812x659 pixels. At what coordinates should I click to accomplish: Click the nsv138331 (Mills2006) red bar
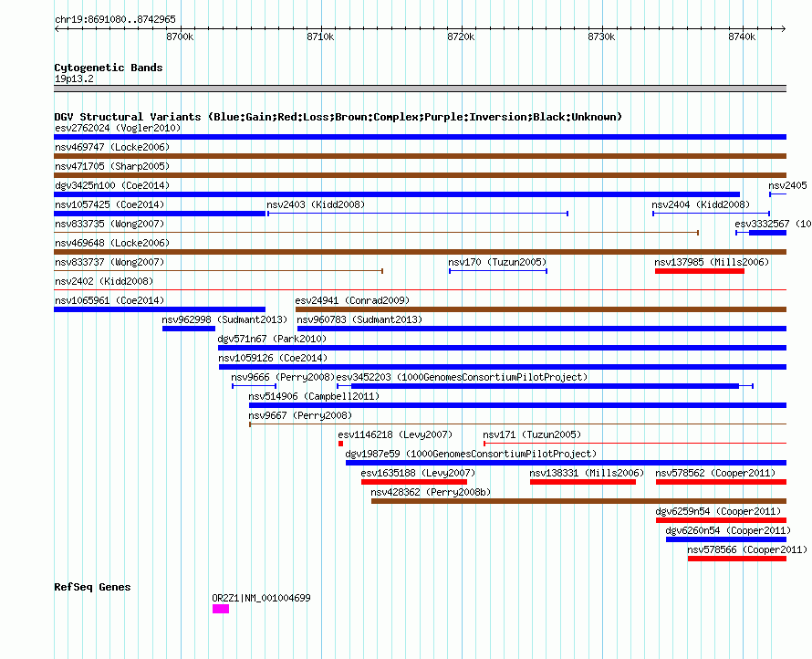pos(583,482)
